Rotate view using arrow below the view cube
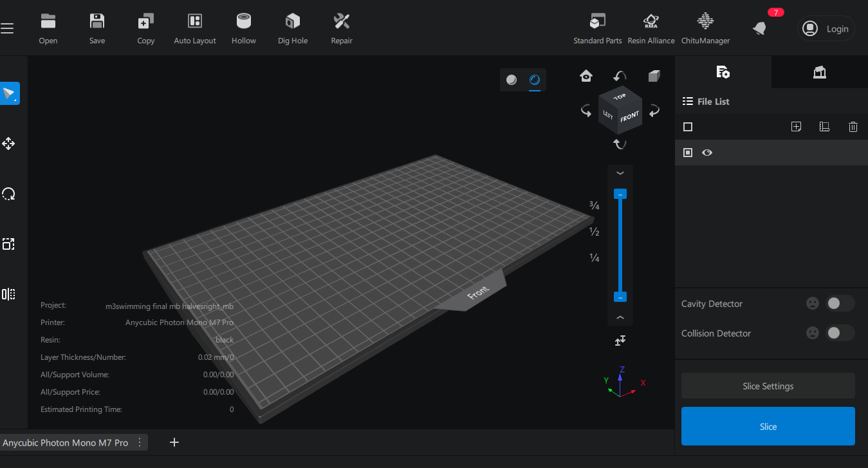Screen dimensions: 868x468 click(620, 144)
